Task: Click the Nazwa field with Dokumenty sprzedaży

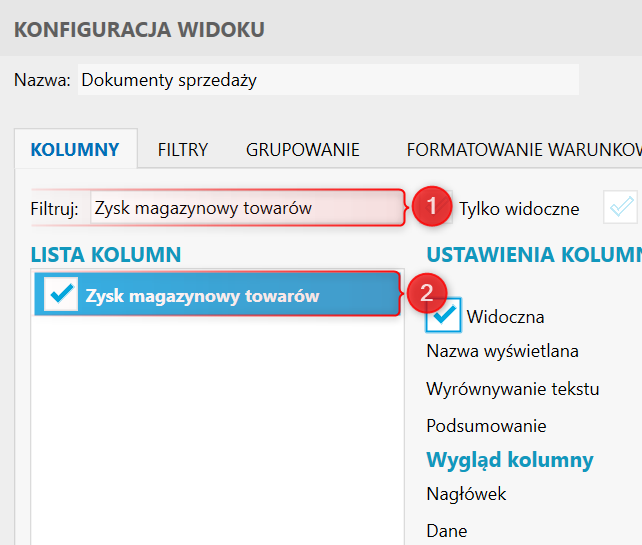Action: click(x=328, y=80)
